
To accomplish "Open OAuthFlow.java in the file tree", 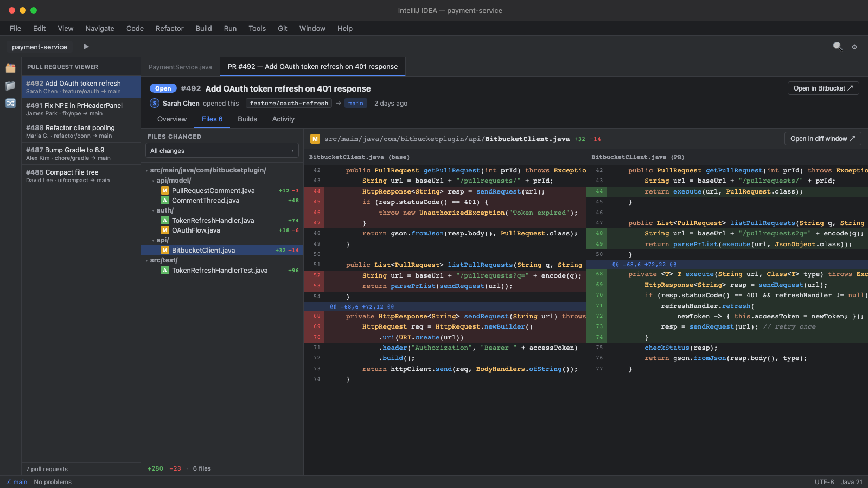I will pos(222,230).
